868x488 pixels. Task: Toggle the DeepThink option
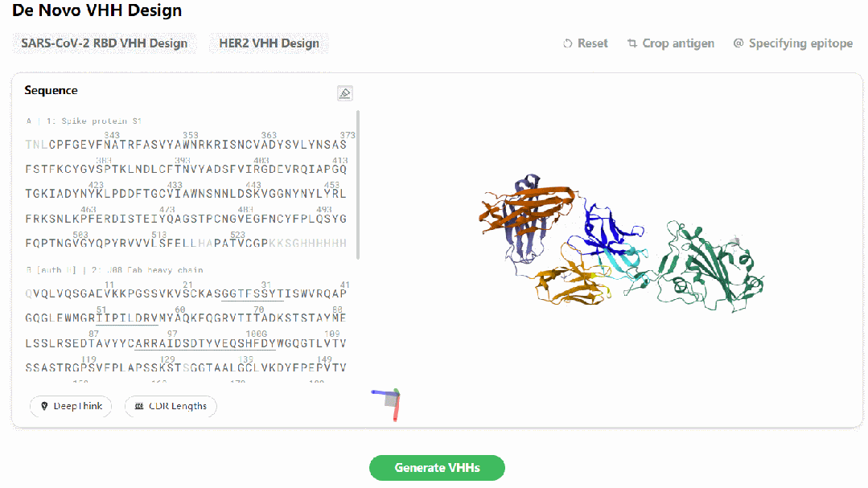(71, 406)
